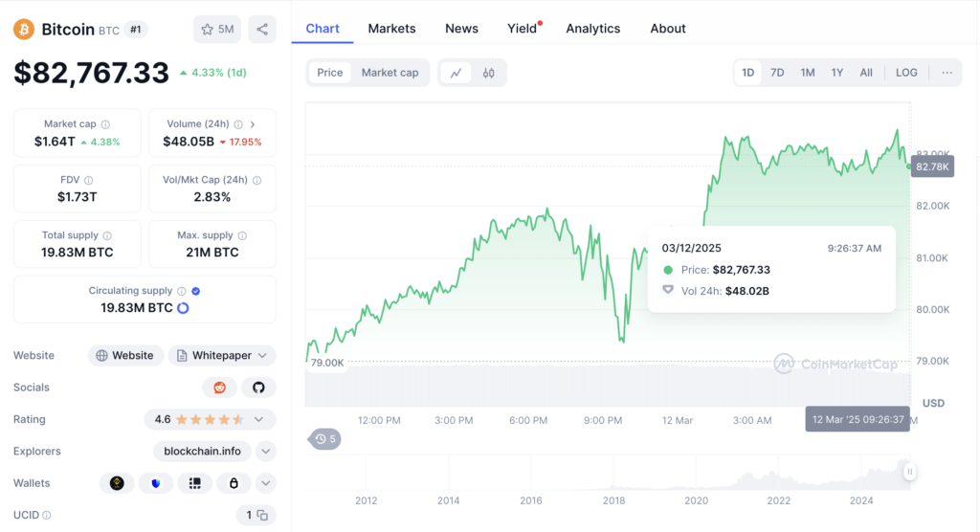The image size is (980, 532).
Task: Click the $1.73T FDV value
Action: click(77, 197)
